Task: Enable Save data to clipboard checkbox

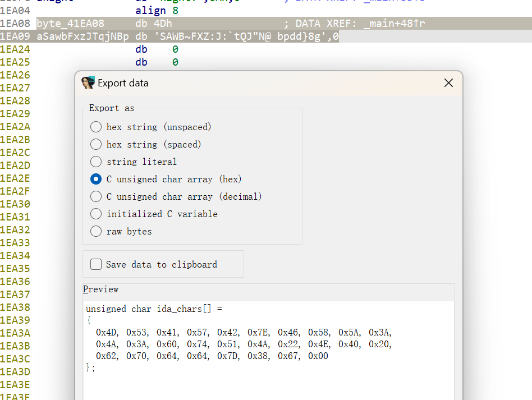Action: click(x=96, y=264)
